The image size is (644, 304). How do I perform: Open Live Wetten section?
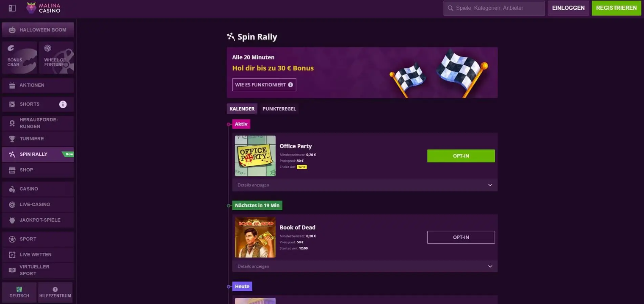point(38,255)
